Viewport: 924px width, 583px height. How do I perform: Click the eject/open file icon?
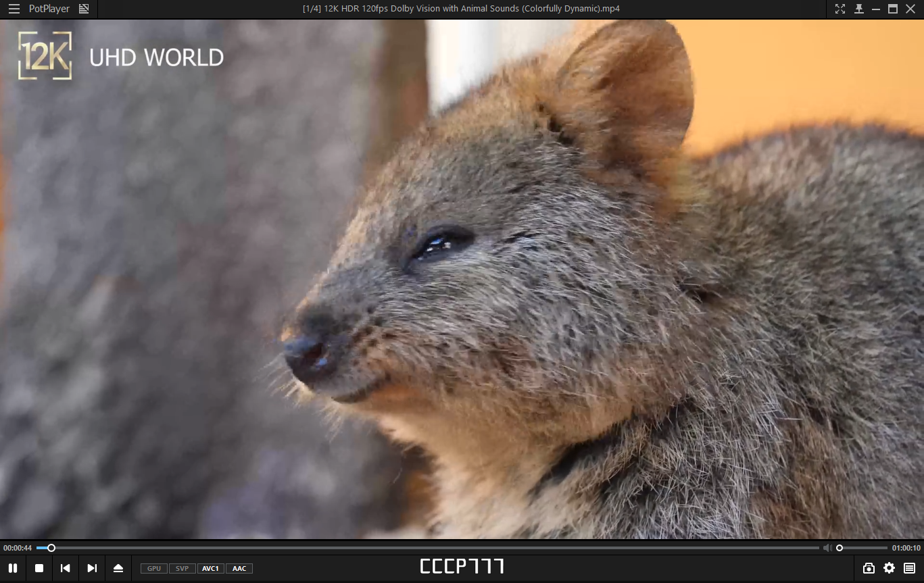(118, 568)
